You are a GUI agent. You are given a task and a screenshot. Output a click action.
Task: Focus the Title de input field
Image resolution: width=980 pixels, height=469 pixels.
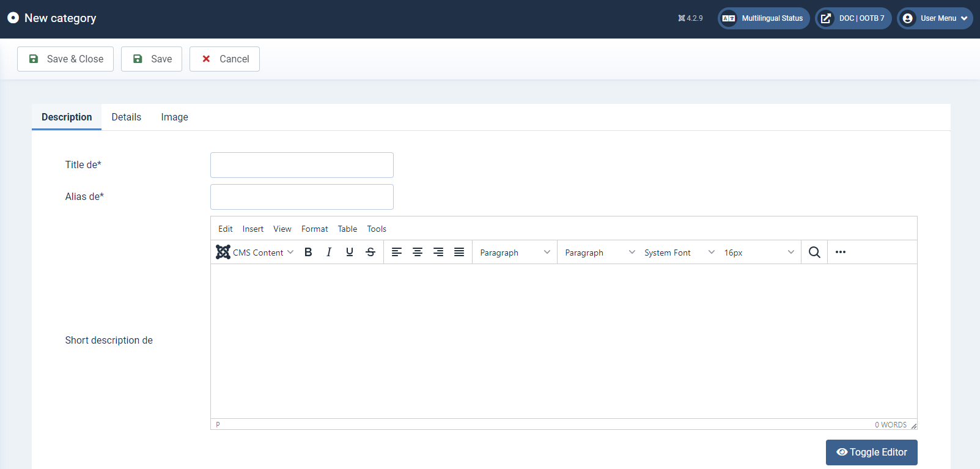click(302, 165)
